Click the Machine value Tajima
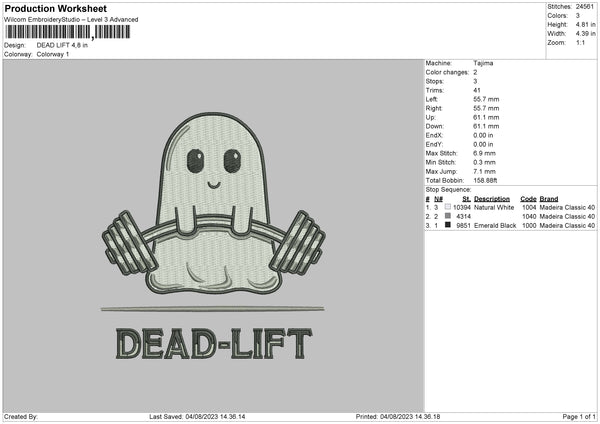This screenshot has width=600, height=424. [483, 63]
